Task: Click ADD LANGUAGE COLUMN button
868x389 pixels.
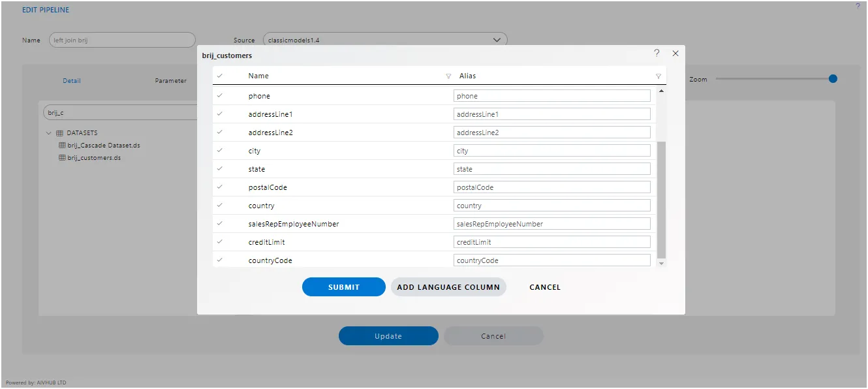Action: click(448, 287)
